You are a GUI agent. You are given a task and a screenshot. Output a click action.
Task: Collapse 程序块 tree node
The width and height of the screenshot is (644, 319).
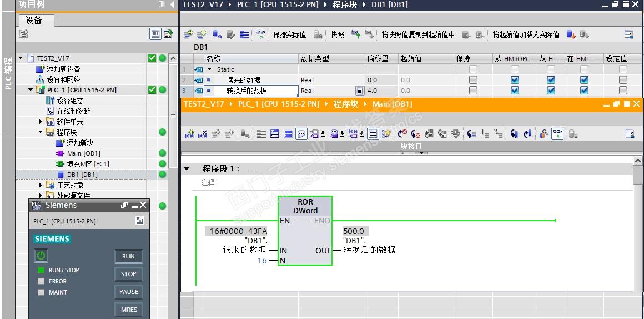click(x=41, y=132)
